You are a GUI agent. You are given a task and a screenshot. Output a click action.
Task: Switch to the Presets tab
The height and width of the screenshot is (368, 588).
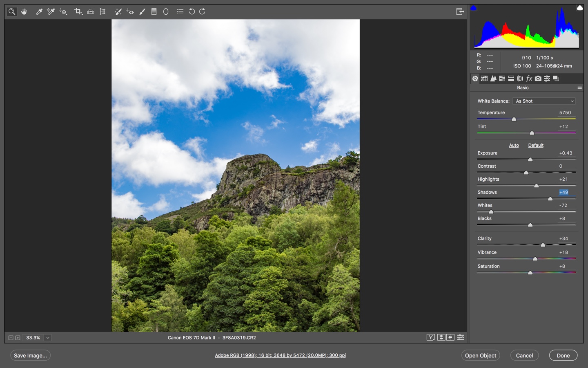(547, 79)
